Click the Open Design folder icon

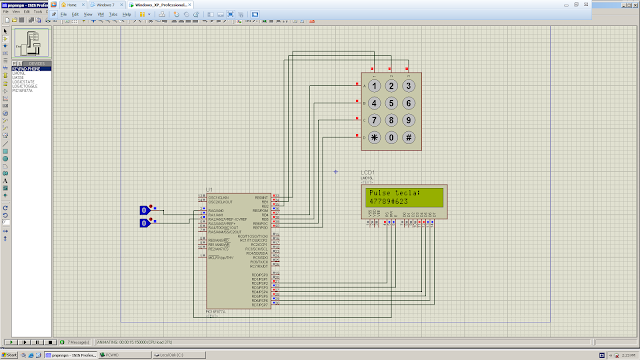14,20
